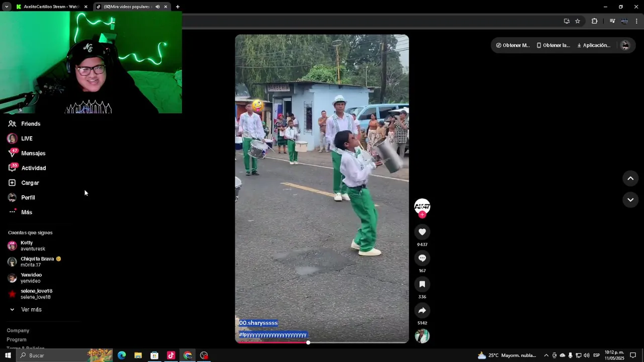Image resolution: width=644 pixels, height=362 pixels.
Task: Open Mensajes in the sidebar
Action: (x=27, y=153)
